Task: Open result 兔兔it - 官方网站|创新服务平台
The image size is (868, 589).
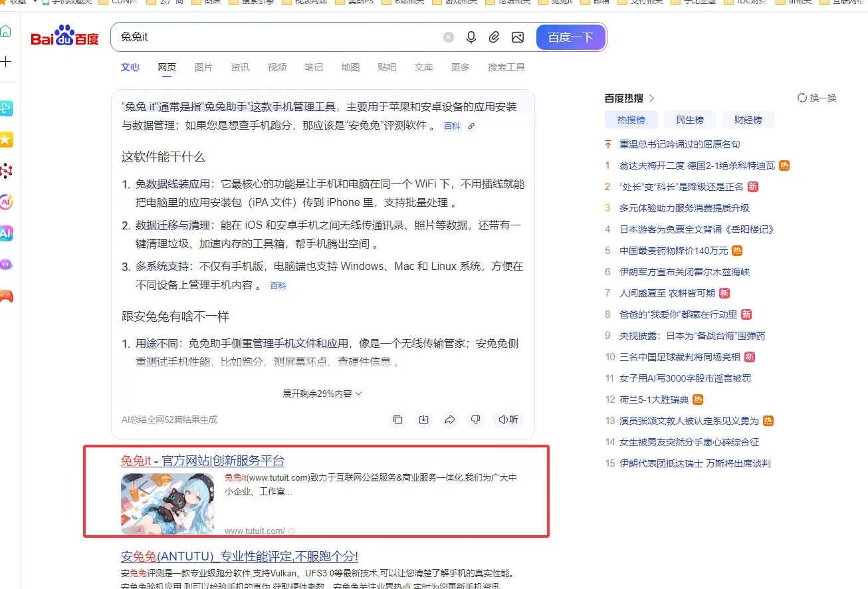Action: [203, 461]
